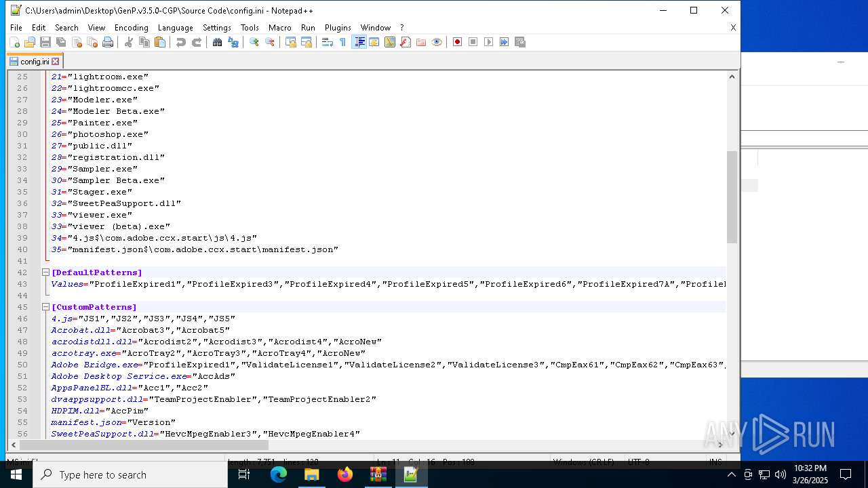Image resolution: width=868 pixels, height=488 pixels.
Task: Click the user-defined language icon
Action: tap(374, 42)
